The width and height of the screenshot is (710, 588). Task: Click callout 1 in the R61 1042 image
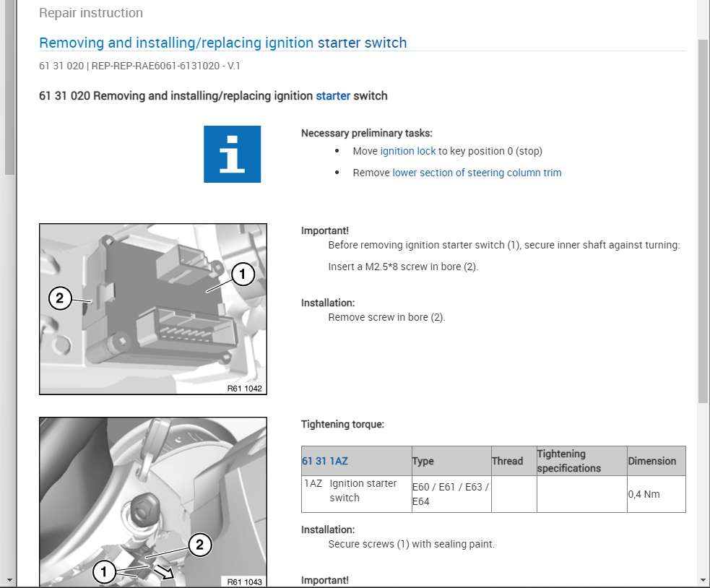tap(243, 274)
